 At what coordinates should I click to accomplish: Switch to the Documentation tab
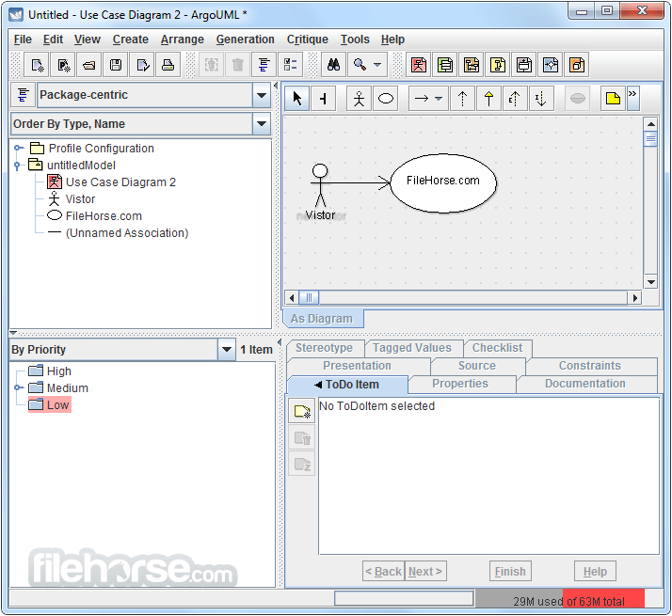click(585, 384)
